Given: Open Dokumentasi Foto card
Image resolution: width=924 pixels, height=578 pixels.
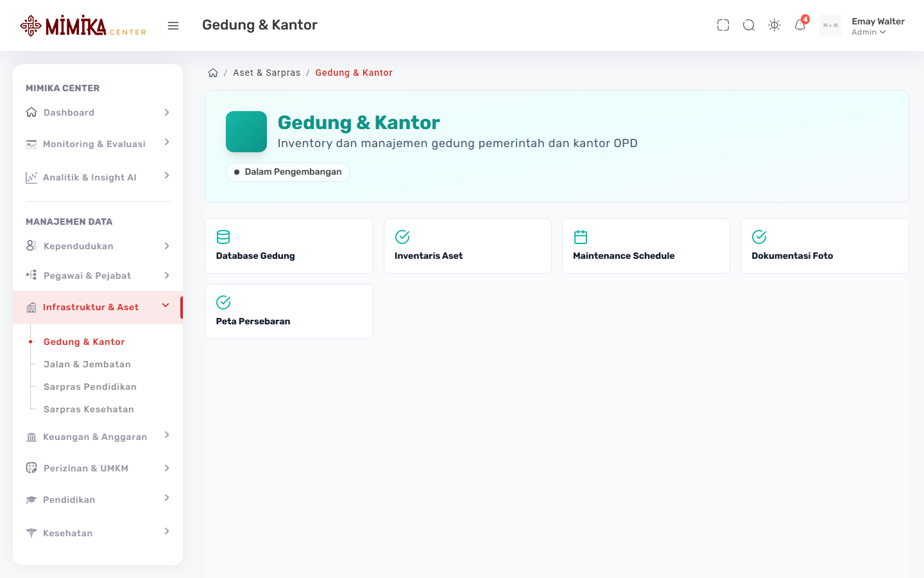Looking at the screenshot, I should 825,246.
